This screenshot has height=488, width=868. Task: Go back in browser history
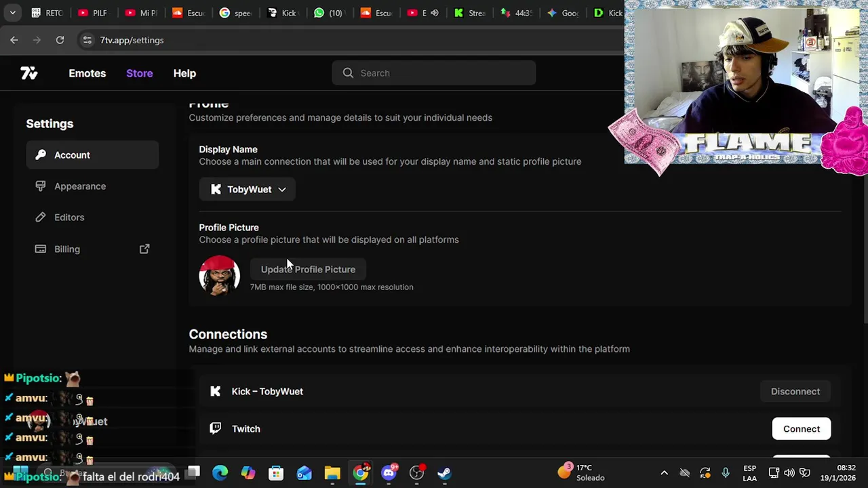tap(14, 40)
